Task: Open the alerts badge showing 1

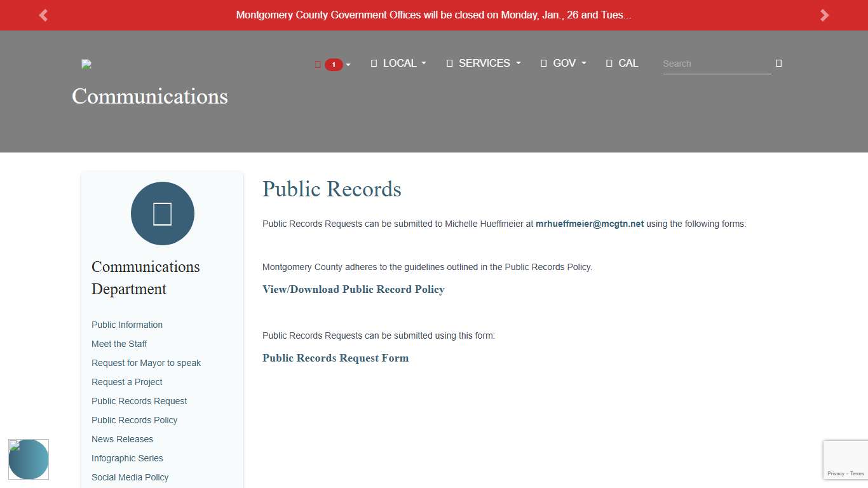Action: (333, 64)
